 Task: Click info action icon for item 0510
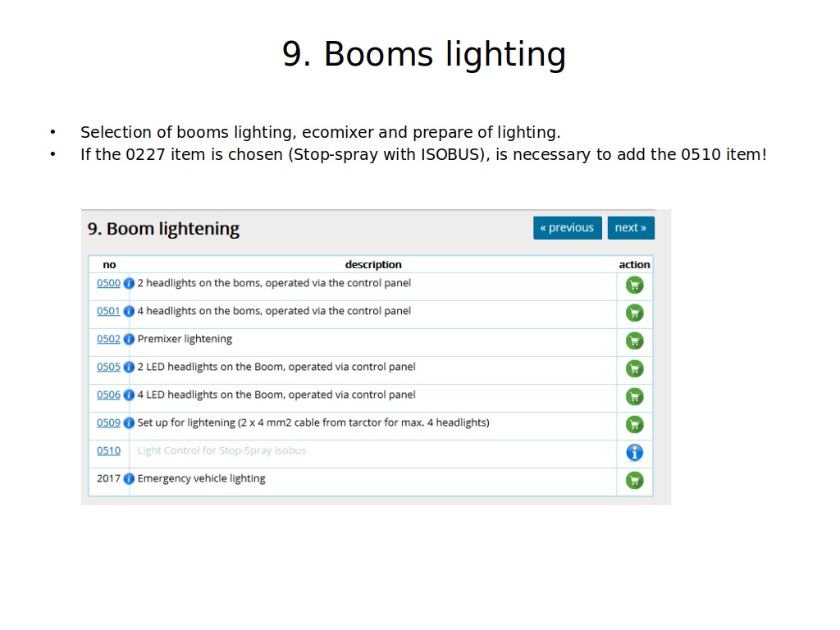coord(634,453)
